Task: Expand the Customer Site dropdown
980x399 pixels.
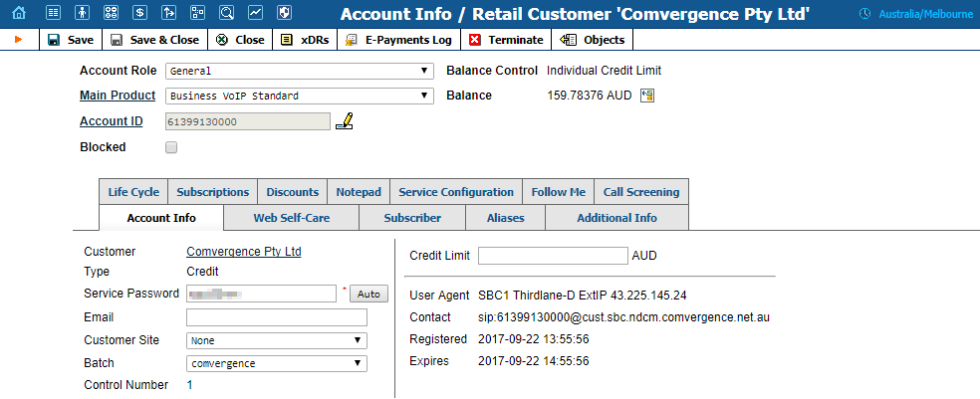Action: coord(276,340)
